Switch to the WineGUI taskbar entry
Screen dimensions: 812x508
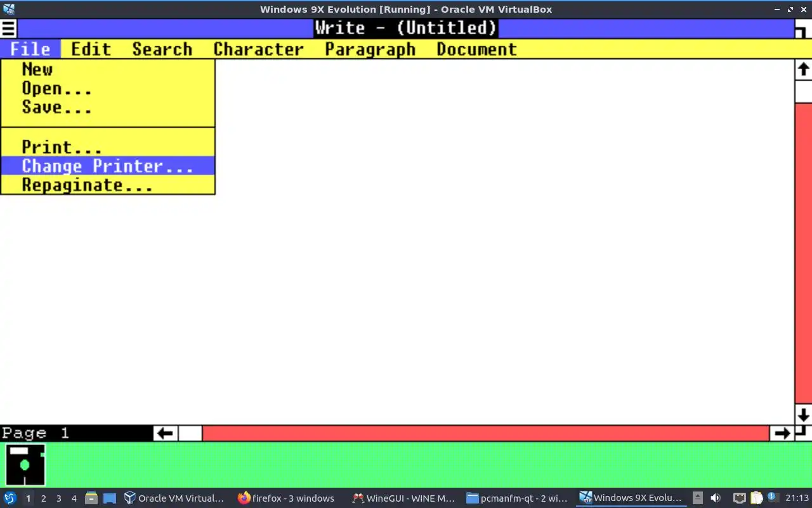[x=403, y=498]
